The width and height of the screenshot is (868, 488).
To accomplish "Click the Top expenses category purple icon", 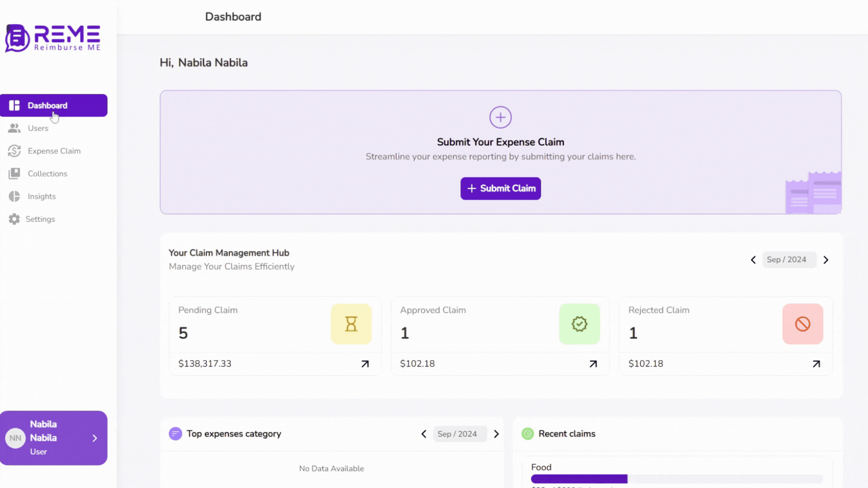I will tap(175, 434).
